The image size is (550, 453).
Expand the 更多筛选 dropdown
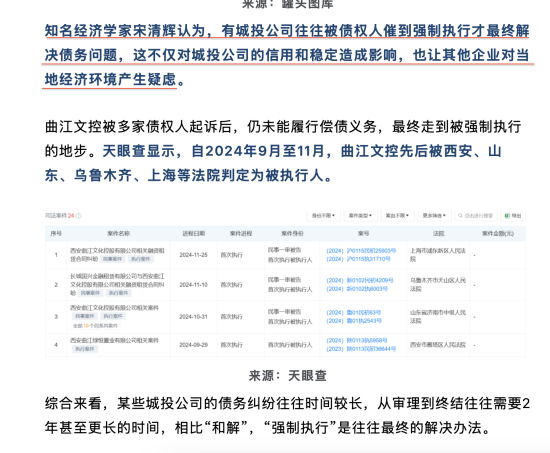[434, 215]
